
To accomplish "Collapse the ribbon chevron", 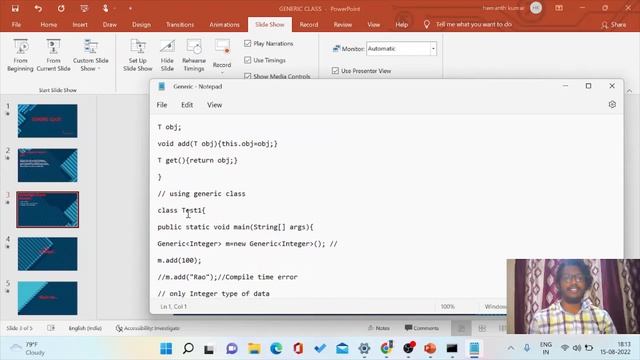I will click(629, 91).
